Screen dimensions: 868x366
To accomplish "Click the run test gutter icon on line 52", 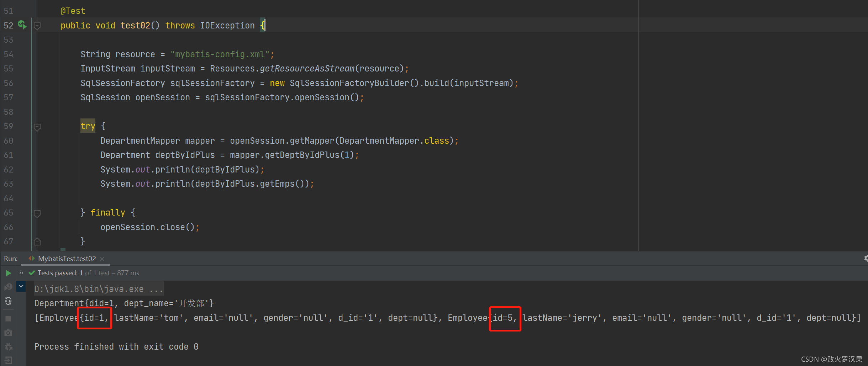I will point(22,25).
